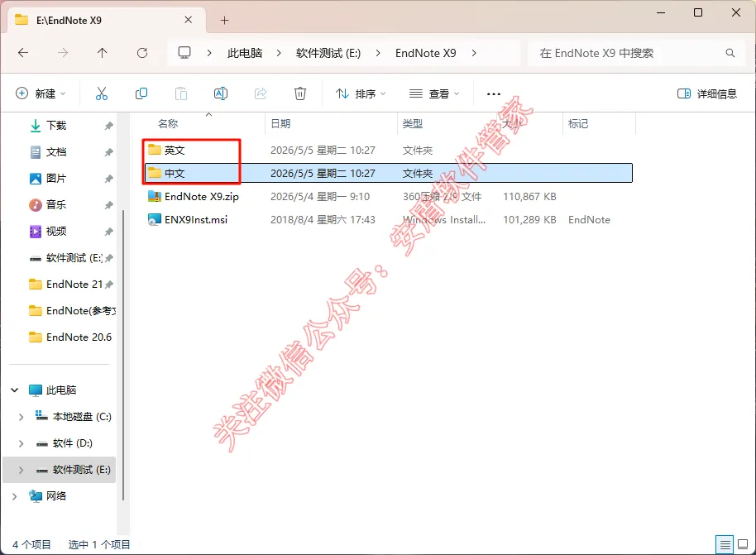
Task: Click the navigation pane scrollbar
Action: 123,354
